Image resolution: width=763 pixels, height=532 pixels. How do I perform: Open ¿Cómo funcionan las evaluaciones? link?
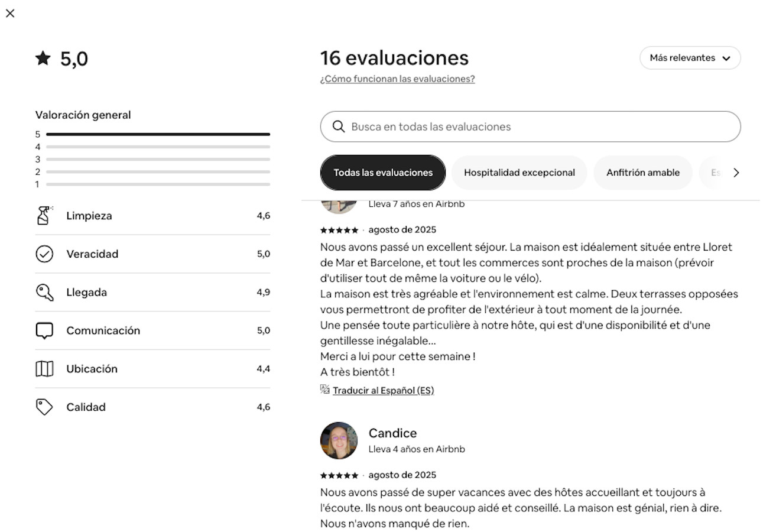[x=397, y=79]
